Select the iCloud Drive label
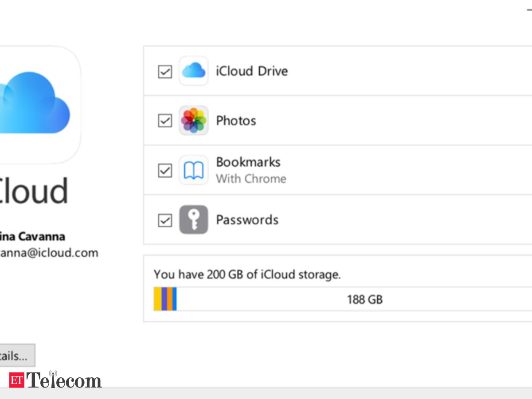 (252, 71)
